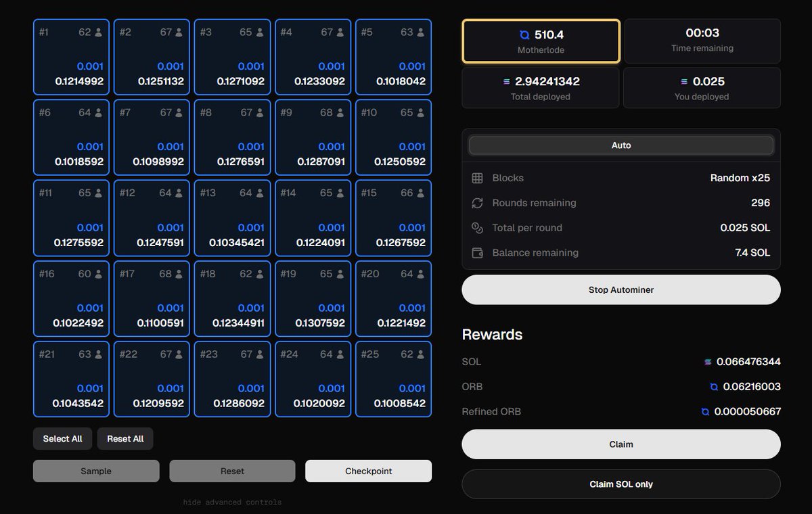Click the 296 rounds remaining value
Screen dimensions: 812x514
(x=761, y=203)
